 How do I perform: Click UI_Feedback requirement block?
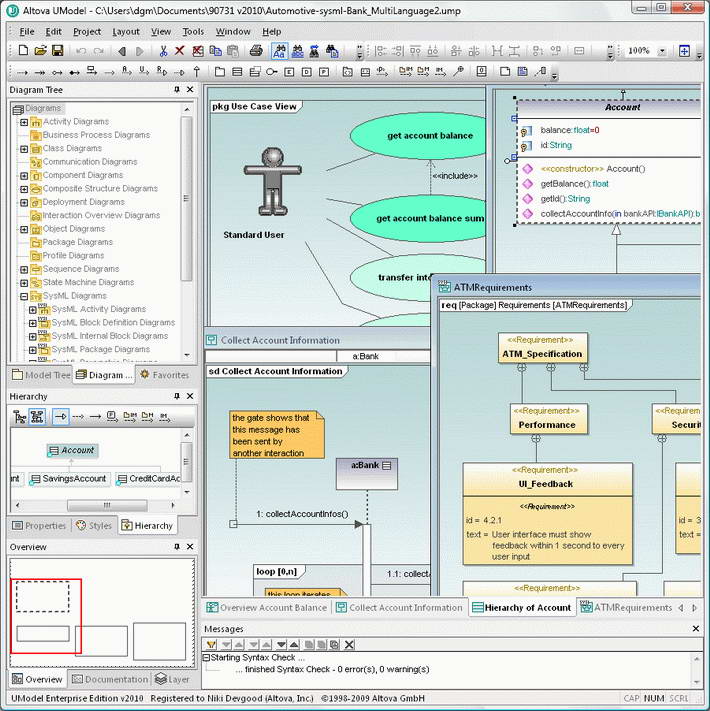coord(547,513)
